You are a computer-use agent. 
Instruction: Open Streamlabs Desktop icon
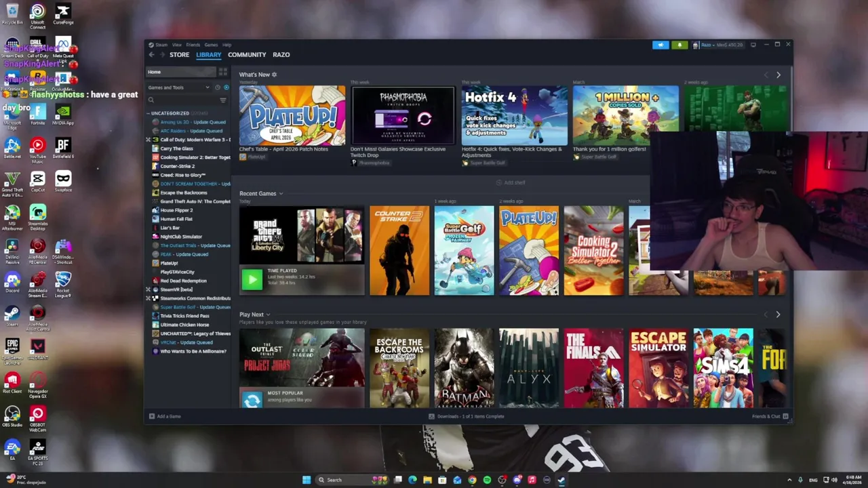coord(37,217)
